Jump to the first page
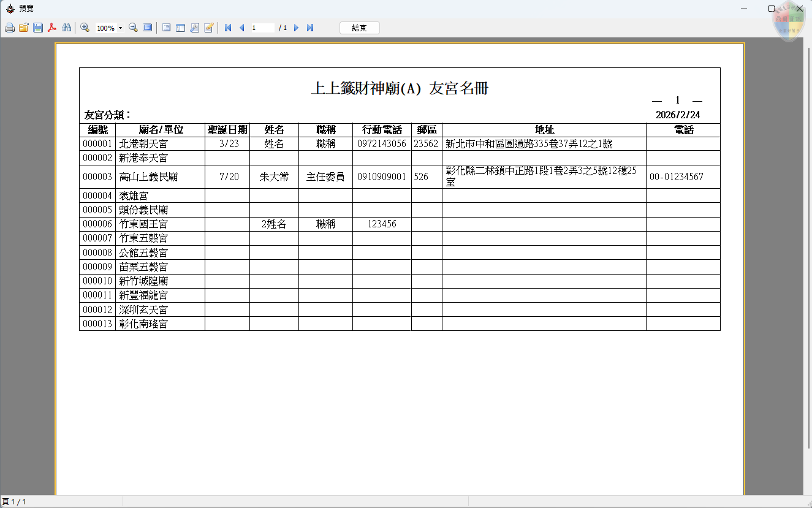The height and width of the screenshot is (508, 812). 228,28
